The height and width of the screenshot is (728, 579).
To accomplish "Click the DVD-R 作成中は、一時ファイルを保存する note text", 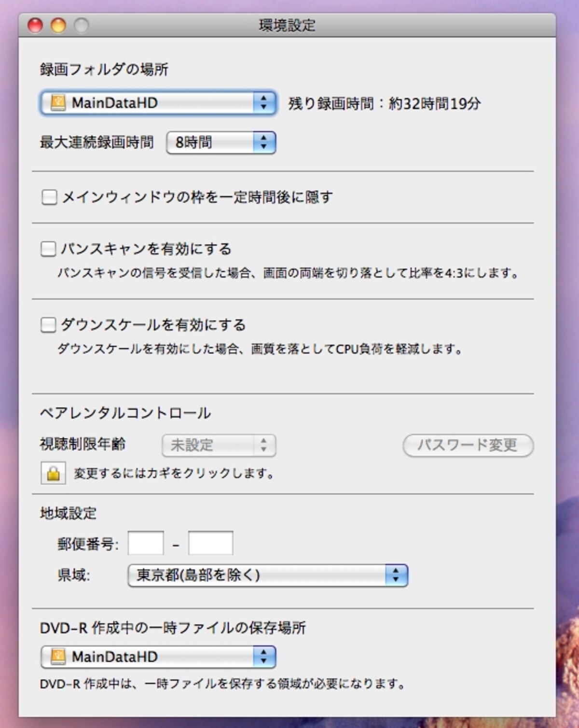I will click(x=223, y=684).
